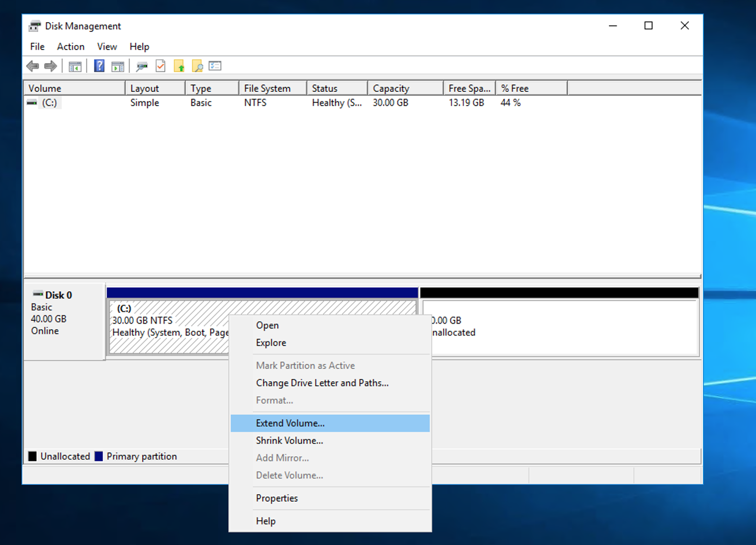Select Shrink Volume in context menu
Viewport: 756px width, 545px height.
(289, 441)
